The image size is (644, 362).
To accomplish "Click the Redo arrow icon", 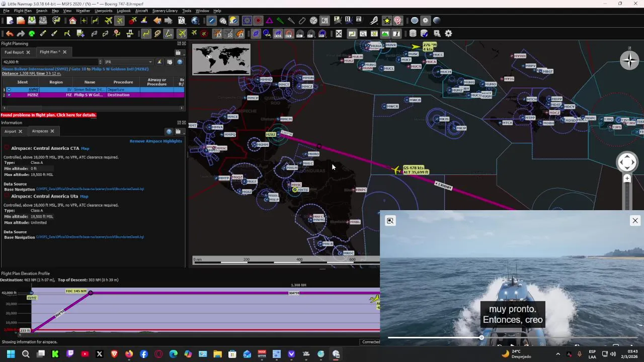I will 21,34.
